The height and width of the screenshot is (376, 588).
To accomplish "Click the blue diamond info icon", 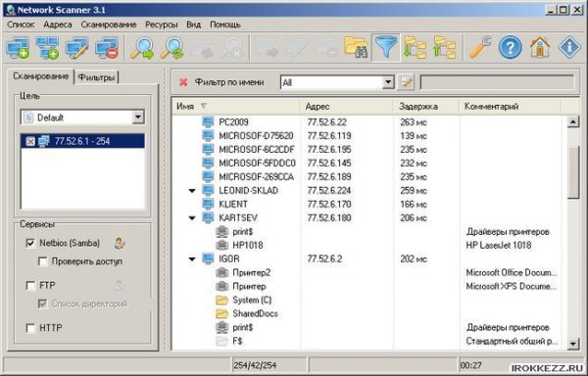I will coord(569,48).
